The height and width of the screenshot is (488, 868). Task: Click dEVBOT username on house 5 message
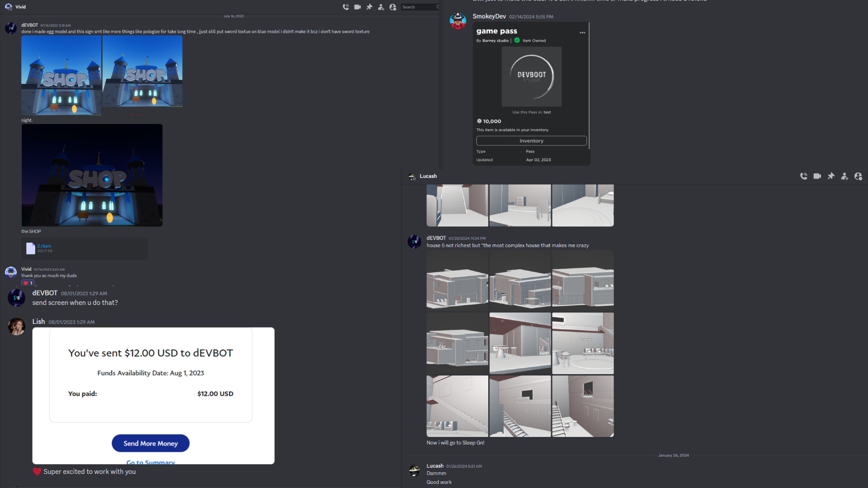tap(436, 238)
